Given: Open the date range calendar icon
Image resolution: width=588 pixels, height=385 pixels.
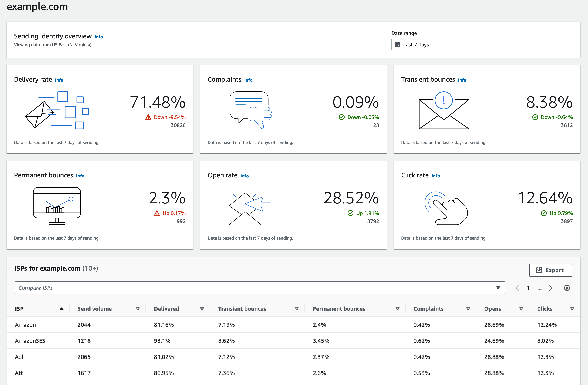Looking at the screenshot, I should tap(398, 45).
